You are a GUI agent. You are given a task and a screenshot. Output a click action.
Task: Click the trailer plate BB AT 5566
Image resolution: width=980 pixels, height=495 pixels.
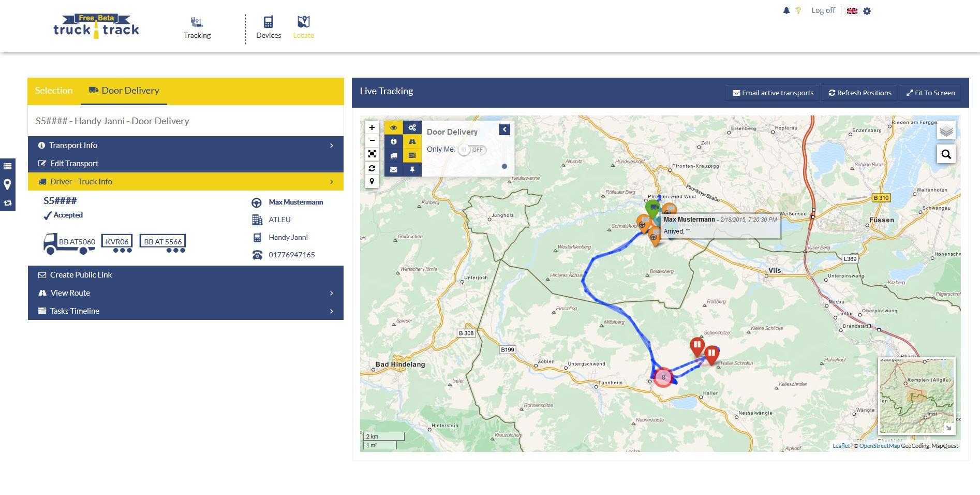(x=163, y=242)
